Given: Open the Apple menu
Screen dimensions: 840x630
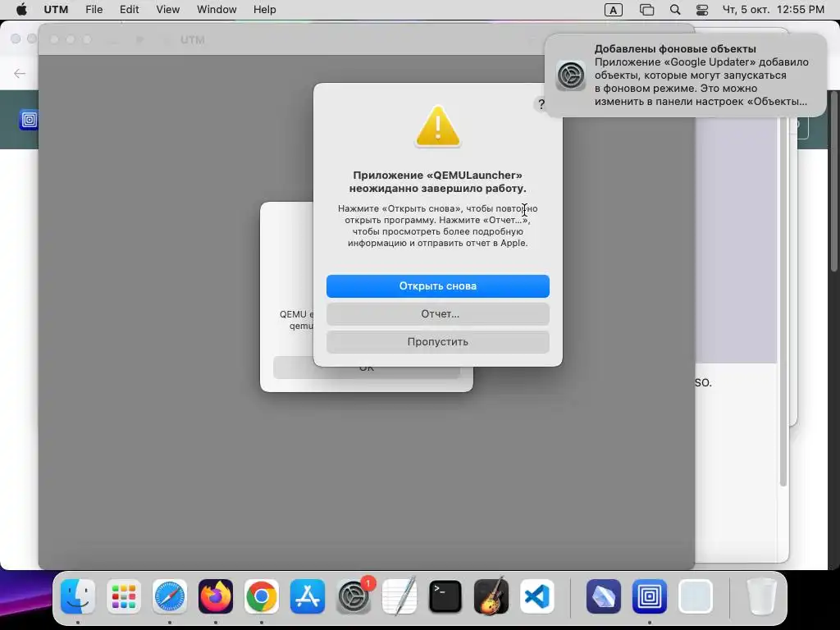Looking at the screenshot, I should (21, 10).
